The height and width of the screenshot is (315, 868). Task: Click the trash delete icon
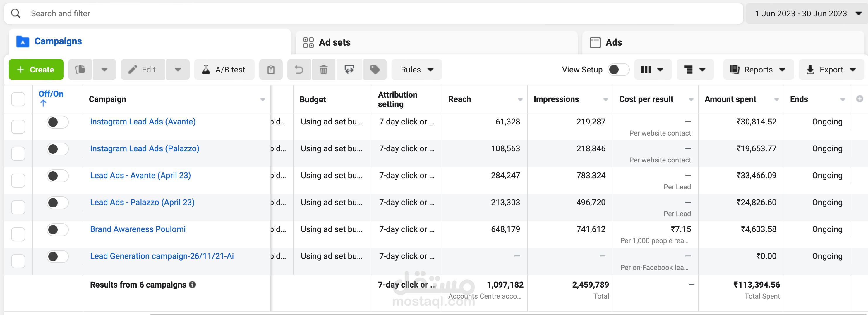(x=323, y=70)
